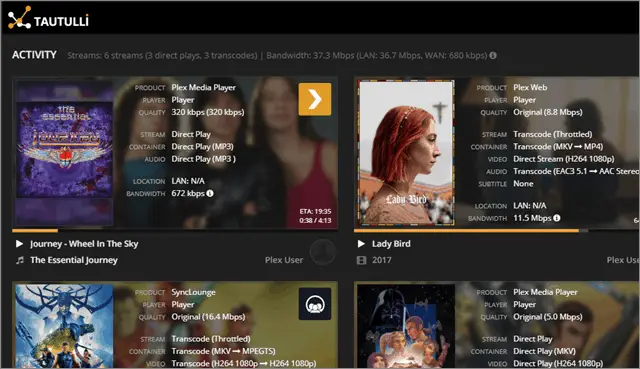The width and height of the screenshot is (640, 369).
Task: Open the Lady Bird poster
Action: point(406,153)
